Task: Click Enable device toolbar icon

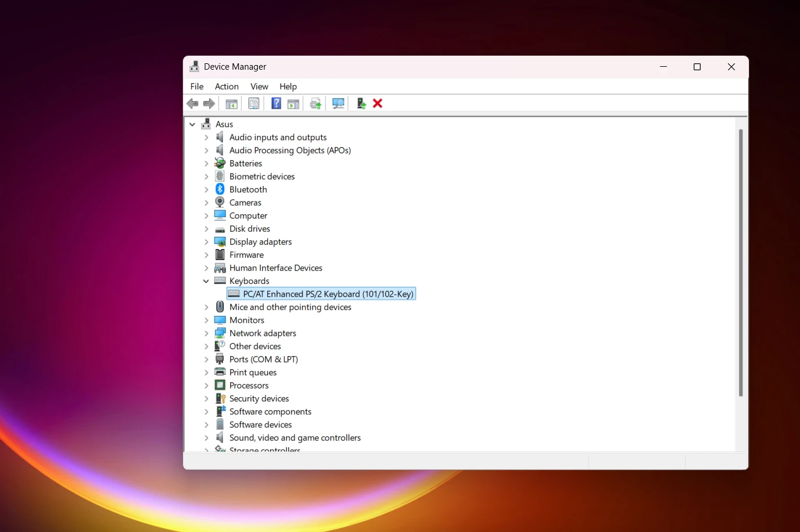Action: (x=361, y=103)
